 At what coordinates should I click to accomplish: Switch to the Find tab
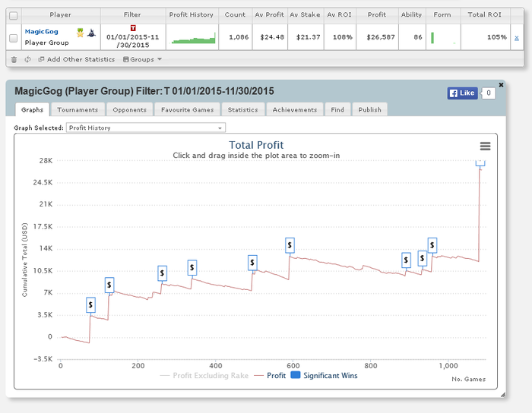point(337,110)
